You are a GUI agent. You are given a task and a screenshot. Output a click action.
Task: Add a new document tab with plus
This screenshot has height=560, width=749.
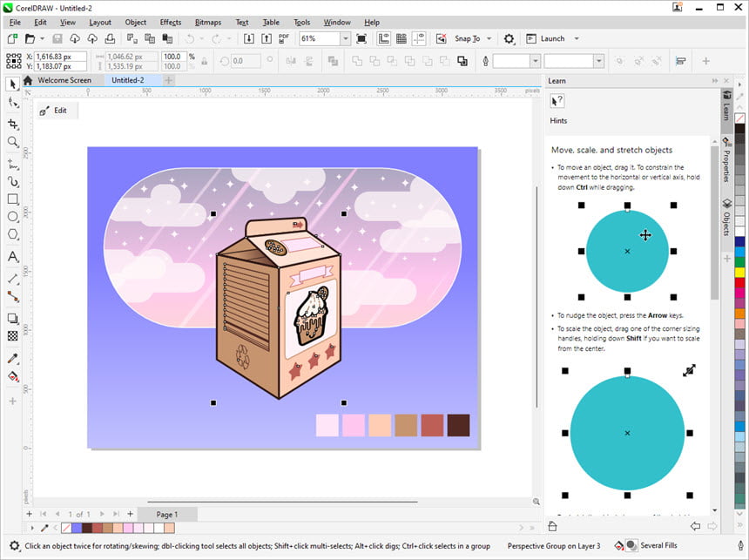pyautogui.click(x=168, y=80)
